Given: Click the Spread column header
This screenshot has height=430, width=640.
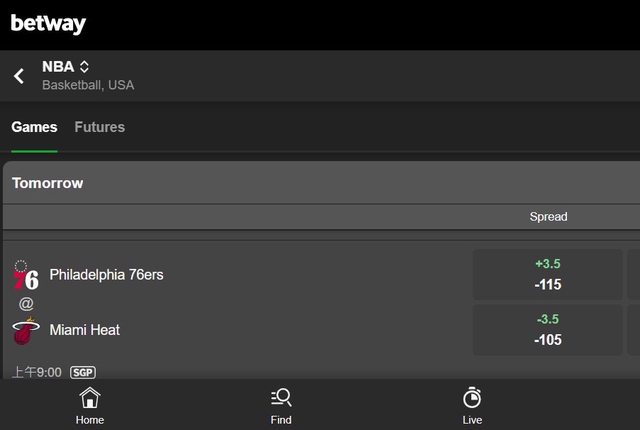Looking at the screenshot, I should coord(548,216).
